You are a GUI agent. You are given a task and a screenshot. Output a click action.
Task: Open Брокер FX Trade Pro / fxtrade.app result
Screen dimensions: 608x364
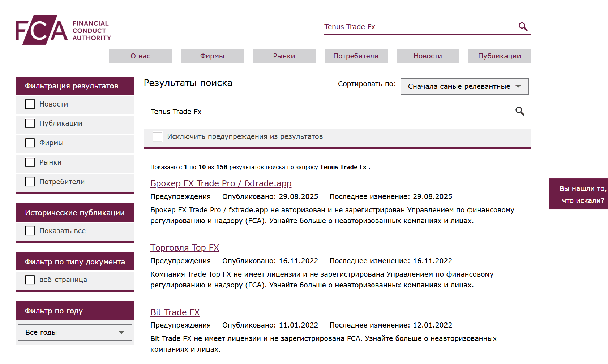click(221, 183)
